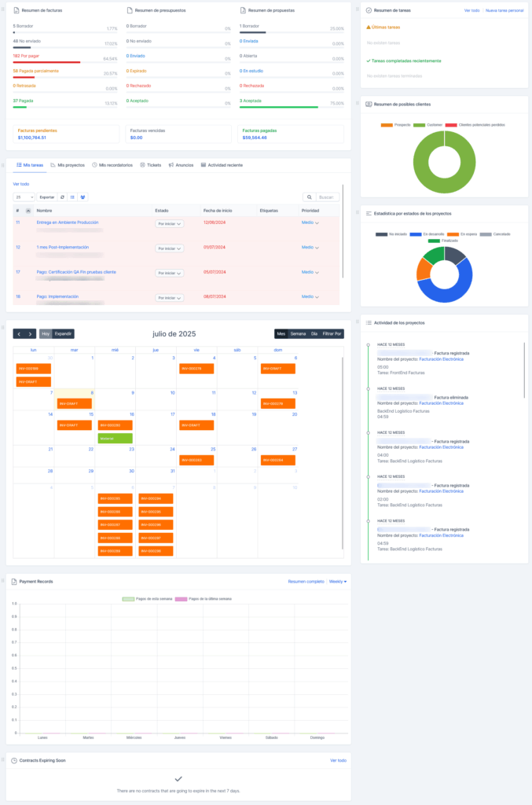The width and height of the screenshot is (532, 805).
Task: Go to next month with right arrow
Action: pos(31,333)
